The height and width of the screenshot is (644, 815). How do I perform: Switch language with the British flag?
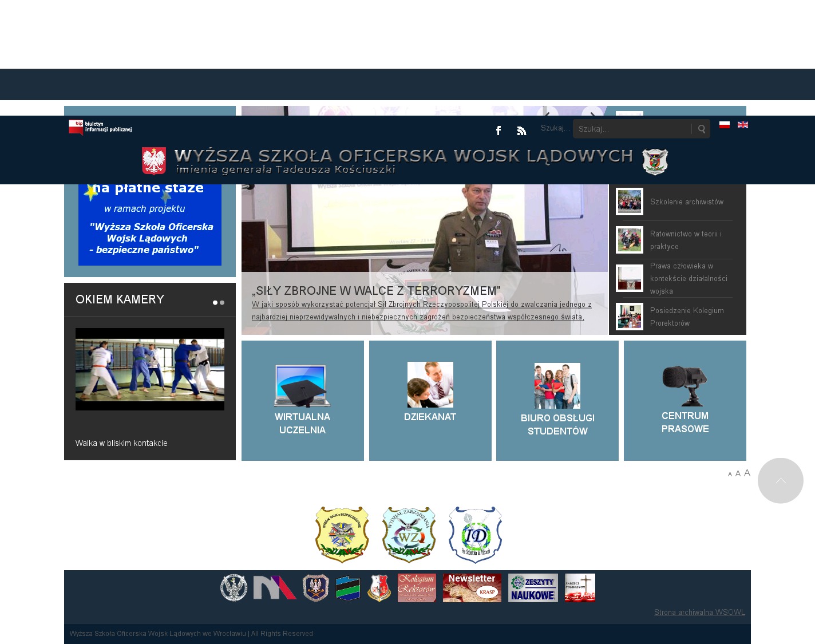743,125
